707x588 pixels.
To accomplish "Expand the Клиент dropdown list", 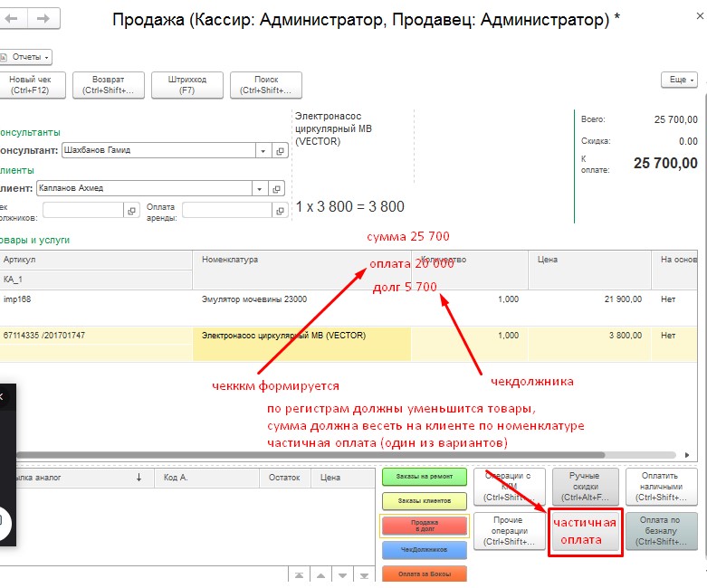I will (260, 188).
